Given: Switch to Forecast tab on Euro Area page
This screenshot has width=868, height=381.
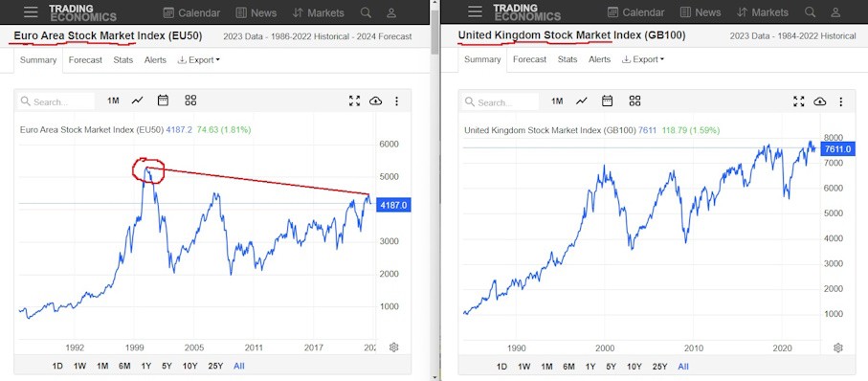Looking at the screenshot, I should 85,59.
